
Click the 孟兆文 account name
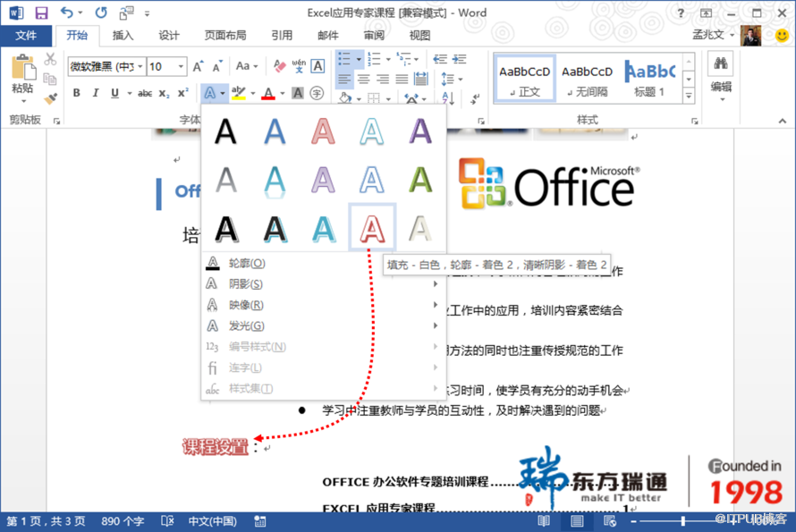point(708,35)
